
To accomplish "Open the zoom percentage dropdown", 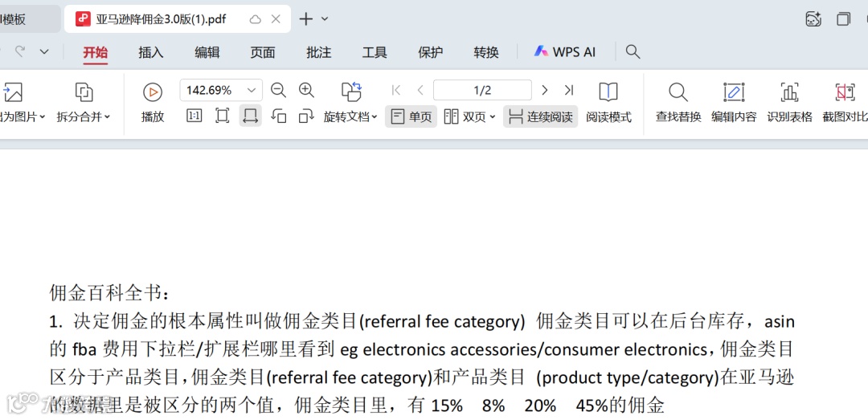I will (x=252, y=90).
